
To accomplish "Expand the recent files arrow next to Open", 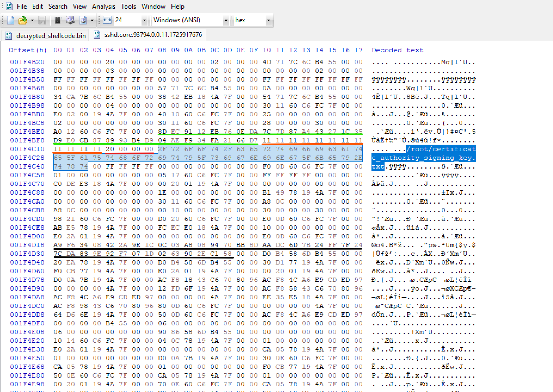I will pyautogui.click(x=32, y=20).
